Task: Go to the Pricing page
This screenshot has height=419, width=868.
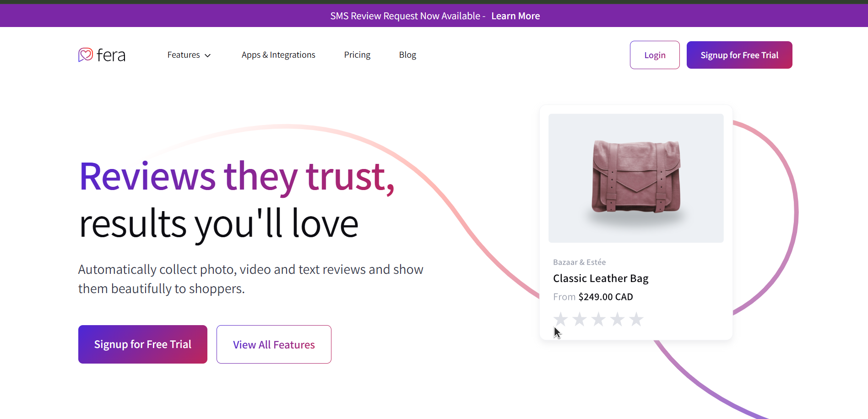Action: pos(357,55)
